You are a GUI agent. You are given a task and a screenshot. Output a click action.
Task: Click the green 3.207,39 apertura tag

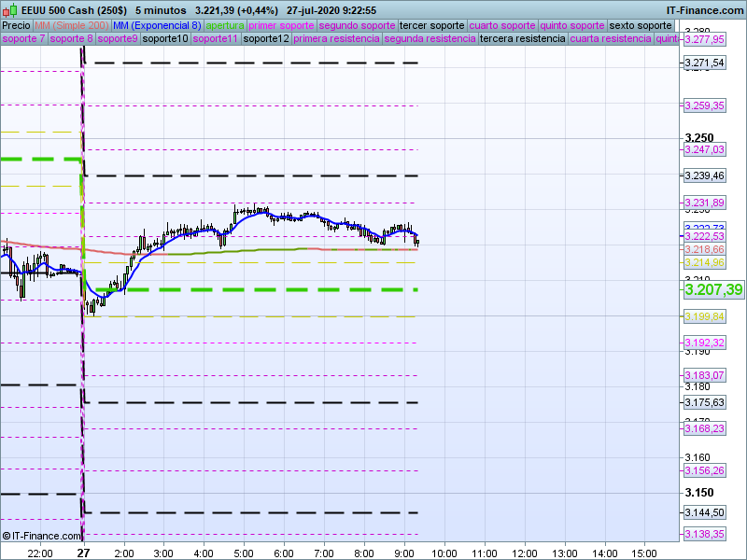713,289
